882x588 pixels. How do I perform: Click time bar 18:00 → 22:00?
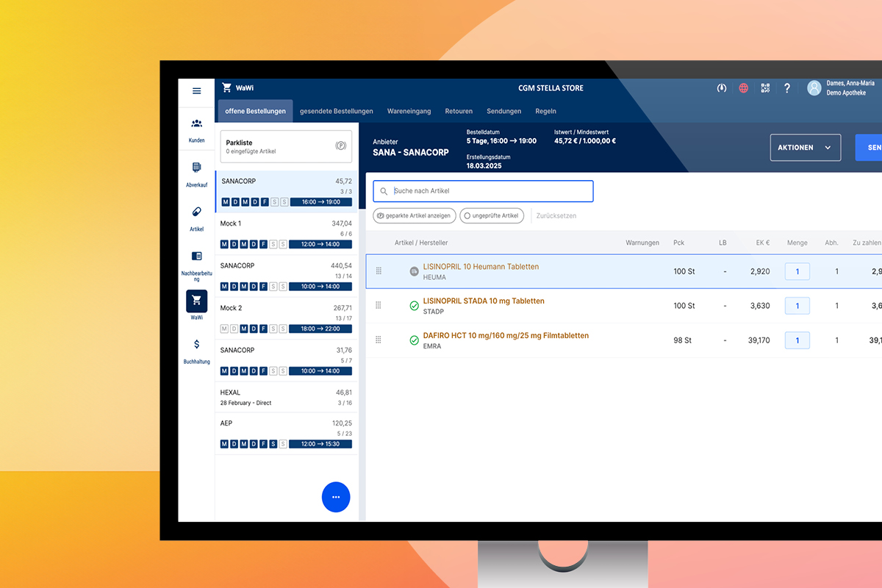point(320,329)
